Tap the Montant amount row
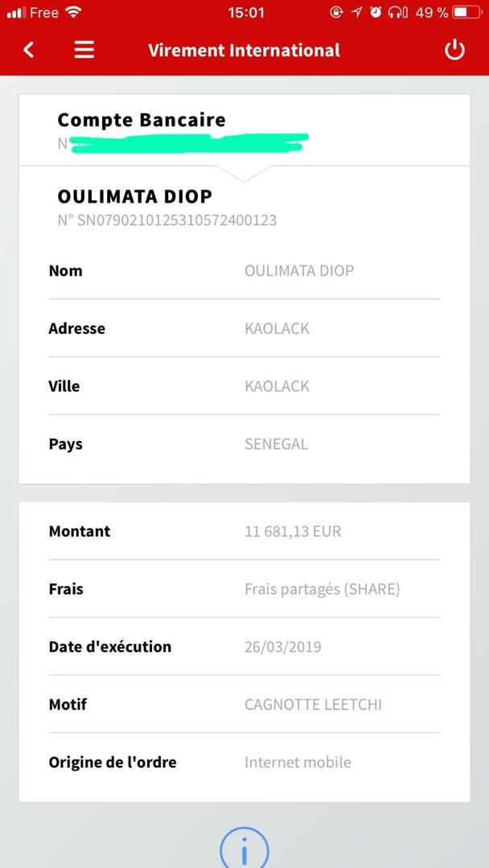 (244, 531)
